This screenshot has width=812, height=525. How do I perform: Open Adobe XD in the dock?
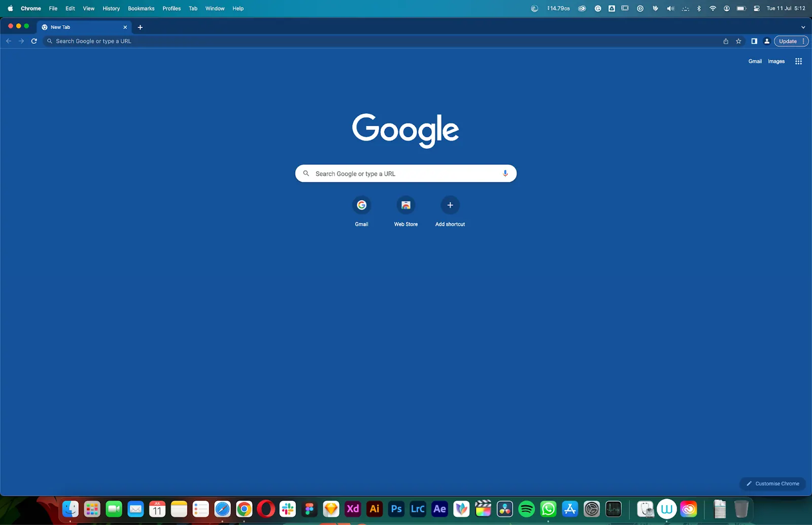[353, 509]
